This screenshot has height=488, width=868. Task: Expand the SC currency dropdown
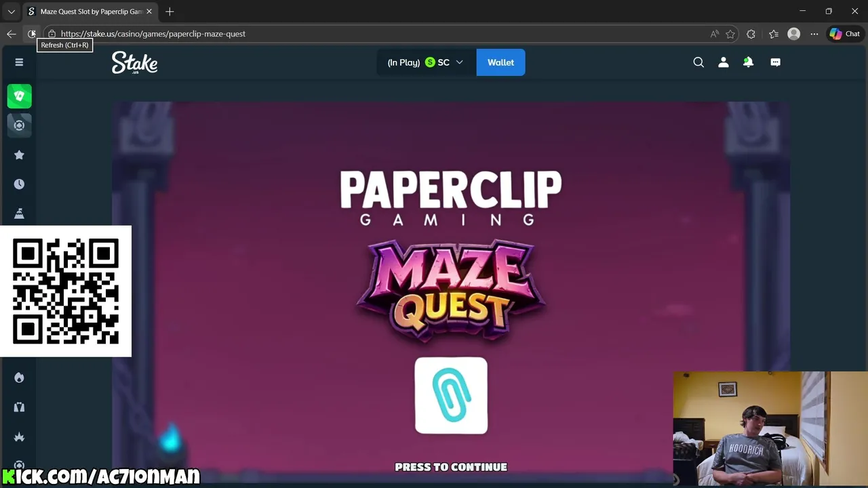coord(460,62)
